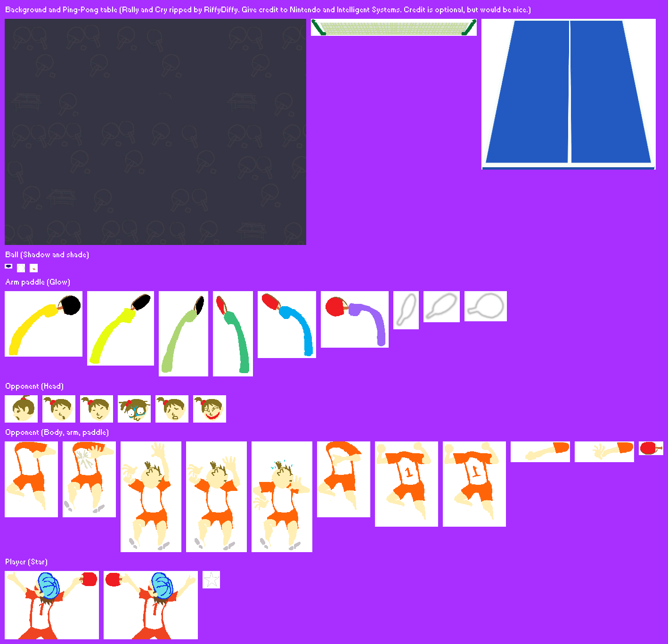Select the ball shade sprite with red dot

pos(33,268)
